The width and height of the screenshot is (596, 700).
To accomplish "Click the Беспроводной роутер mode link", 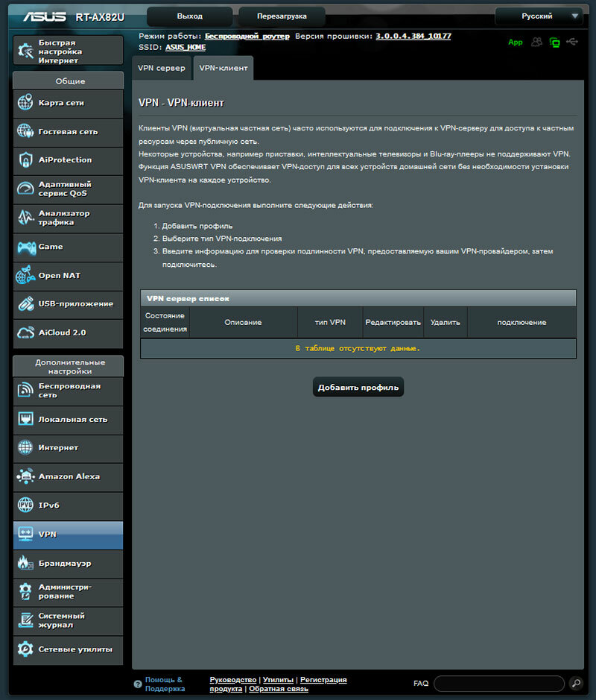I will tap(247, 37).
